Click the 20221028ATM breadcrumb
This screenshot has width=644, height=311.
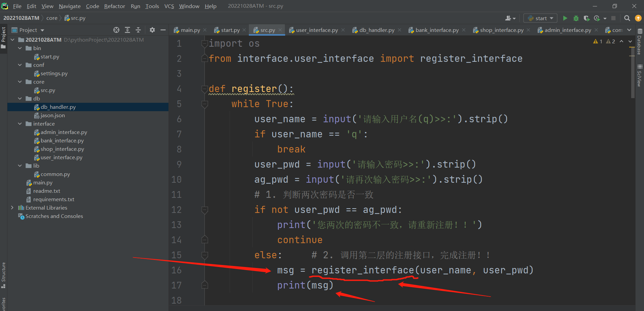coord(21,18)
